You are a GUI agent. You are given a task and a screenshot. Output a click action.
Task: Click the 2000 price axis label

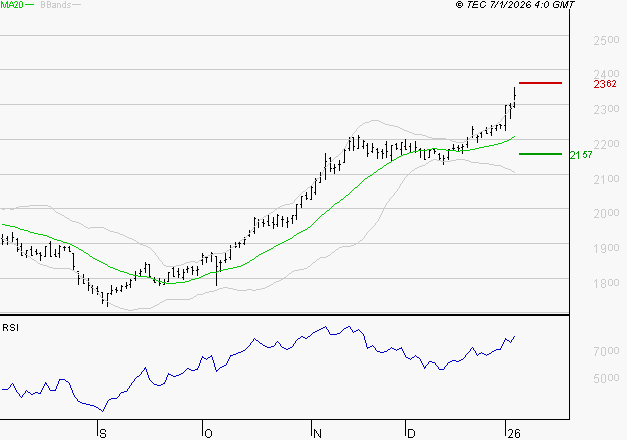(606, 213)
